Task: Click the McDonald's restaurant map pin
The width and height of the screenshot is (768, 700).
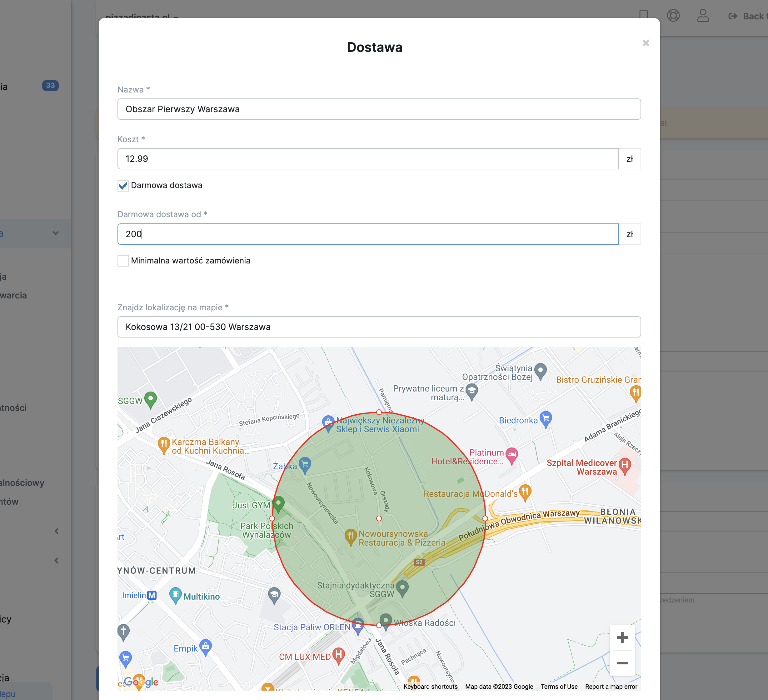Action: [525, 492]
